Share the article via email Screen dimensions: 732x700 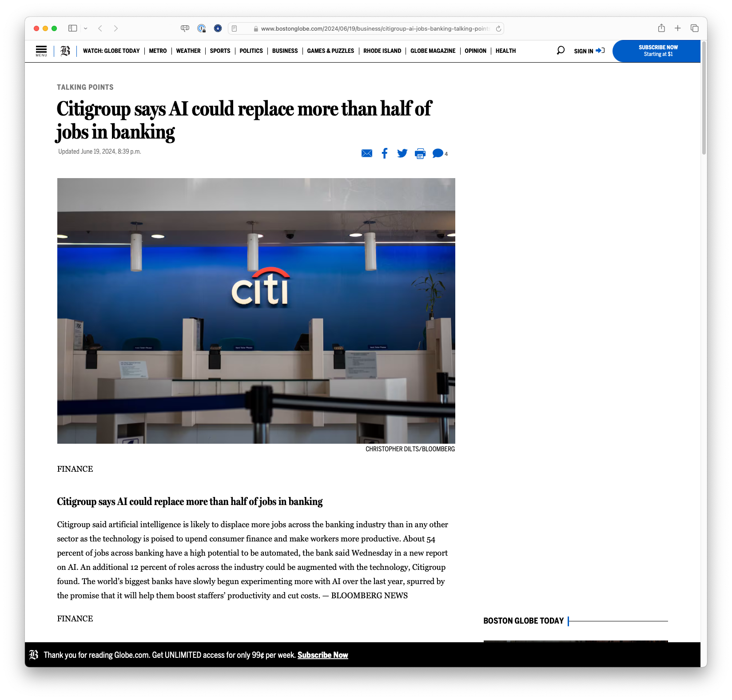[x=367, y=153]
